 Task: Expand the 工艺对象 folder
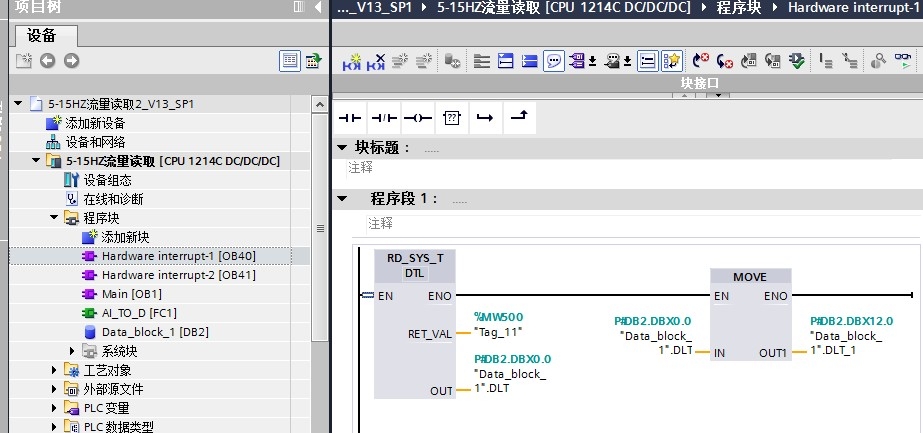[54, 370]
